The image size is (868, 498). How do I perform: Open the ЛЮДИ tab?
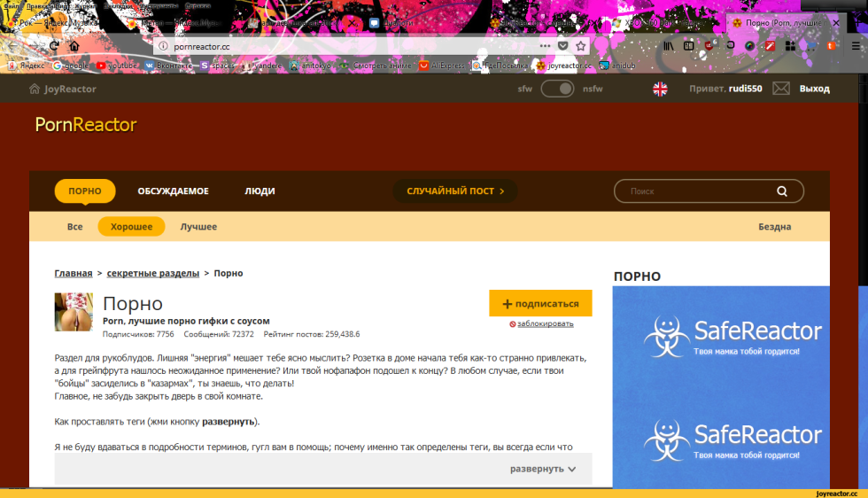point(260,191)
